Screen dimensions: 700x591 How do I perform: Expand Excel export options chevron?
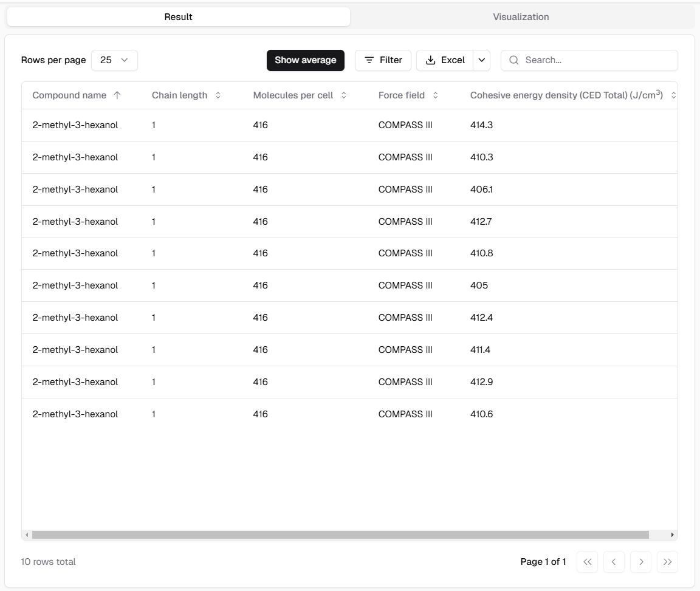pyautogui.click(x=482, y=60)
